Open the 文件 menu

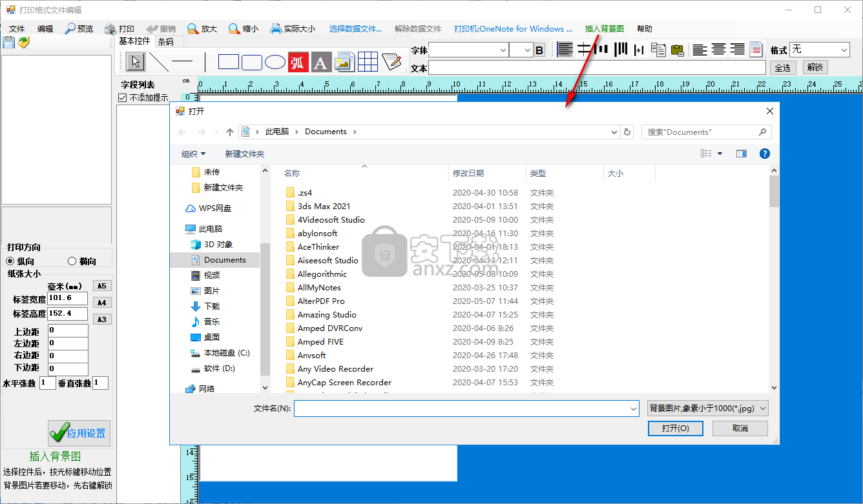click(x=17, y=28)
